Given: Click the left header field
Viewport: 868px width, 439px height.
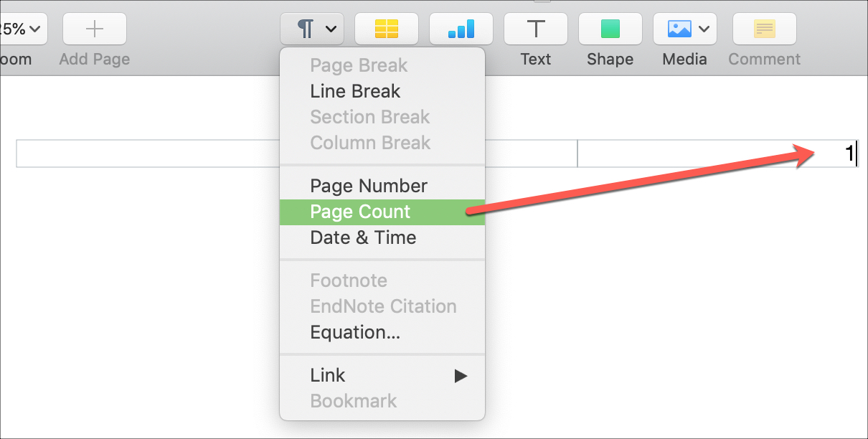Looking at the screenshot, I should point(148,154).
